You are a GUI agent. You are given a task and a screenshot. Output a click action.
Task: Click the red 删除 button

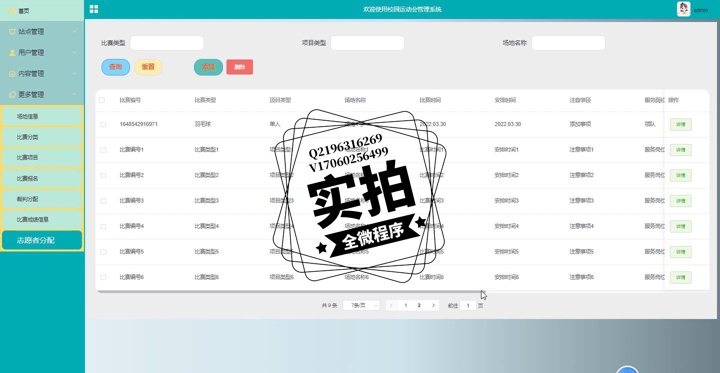tap(240, 67)
